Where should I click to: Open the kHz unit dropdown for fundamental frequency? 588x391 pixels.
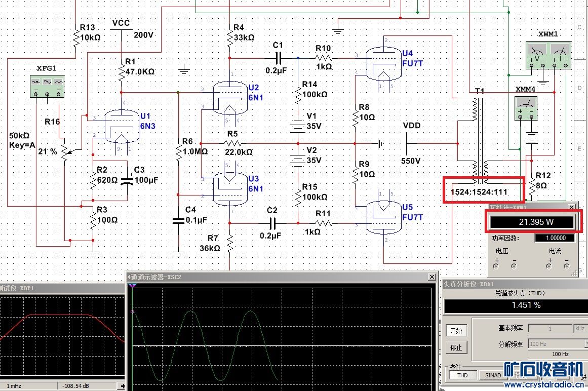[580, 328]
